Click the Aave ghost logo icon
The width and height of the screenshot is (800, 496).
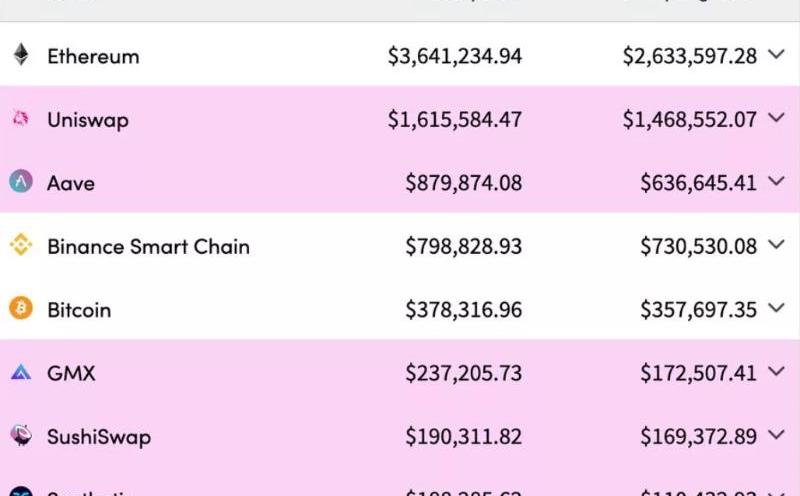[x=21, y=182]
